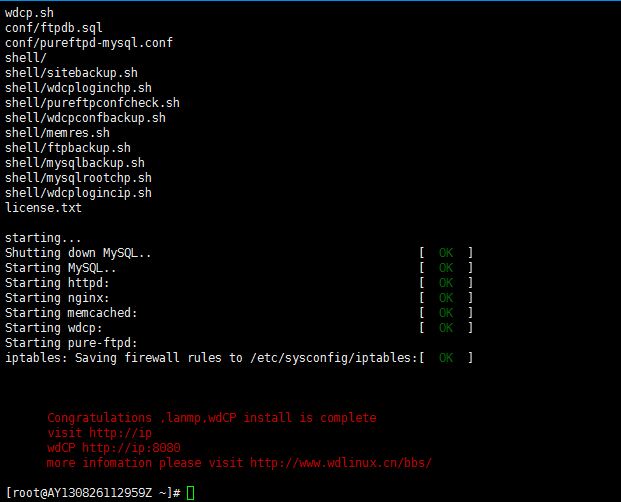Click Starting pure-ftpd: line
The image size is (621, 502).
point(71,343)
